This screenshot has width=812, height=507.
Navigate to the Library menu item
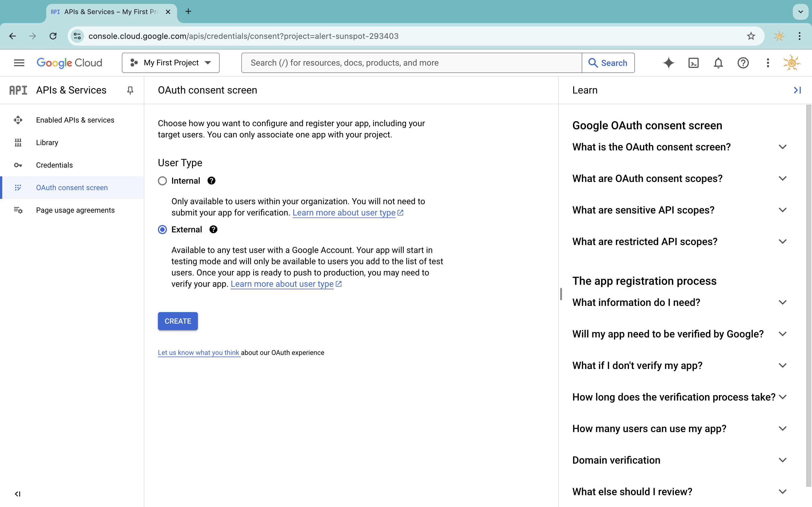click(47, 142)
